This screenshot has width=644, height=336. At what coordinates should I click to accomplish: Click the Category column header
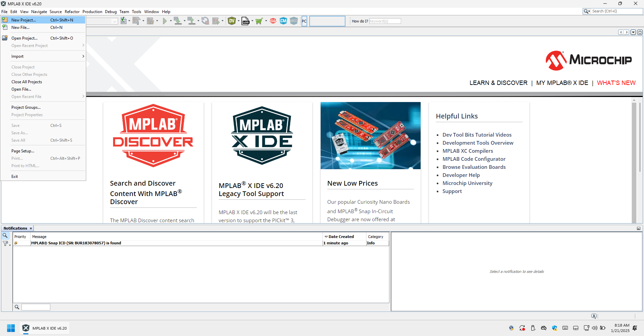(377, 237)
